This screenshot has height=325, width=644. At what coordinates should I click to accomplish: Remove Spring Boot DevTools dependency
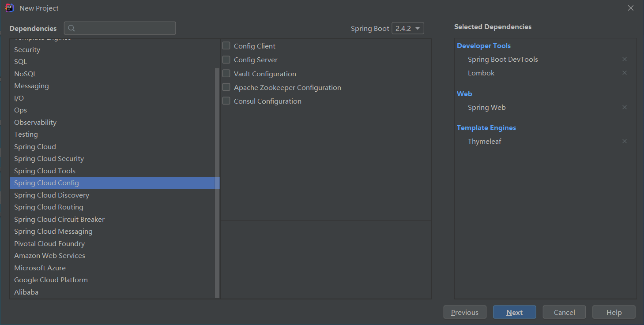tap(624, 59)
